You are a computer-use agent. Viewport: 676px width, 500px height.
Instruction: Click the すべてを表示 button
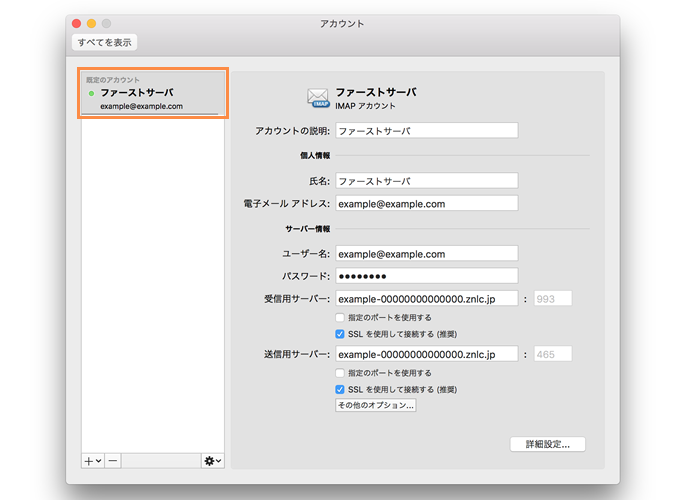pyautogui.click(x=104, y=42)
